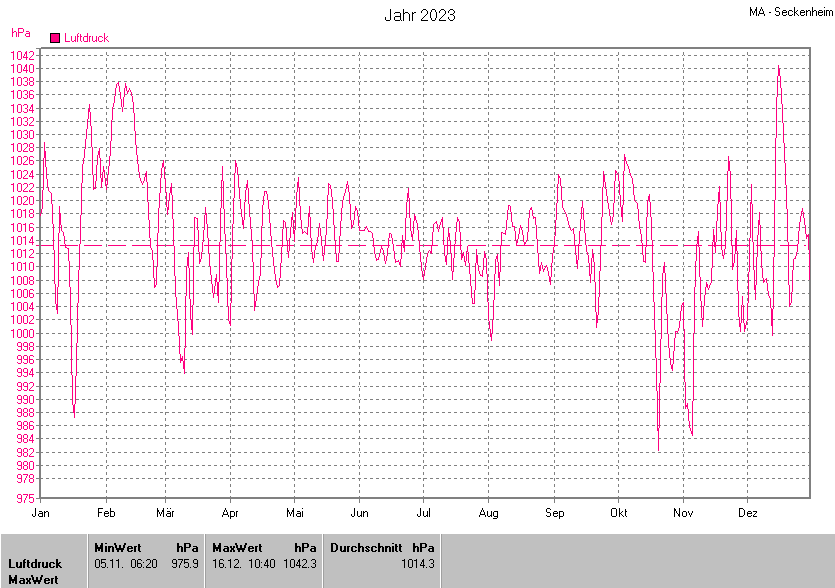Click the minimum value 975.9 cell
Viewport: 835px width, 588px height.
click(x=185, y=564)
